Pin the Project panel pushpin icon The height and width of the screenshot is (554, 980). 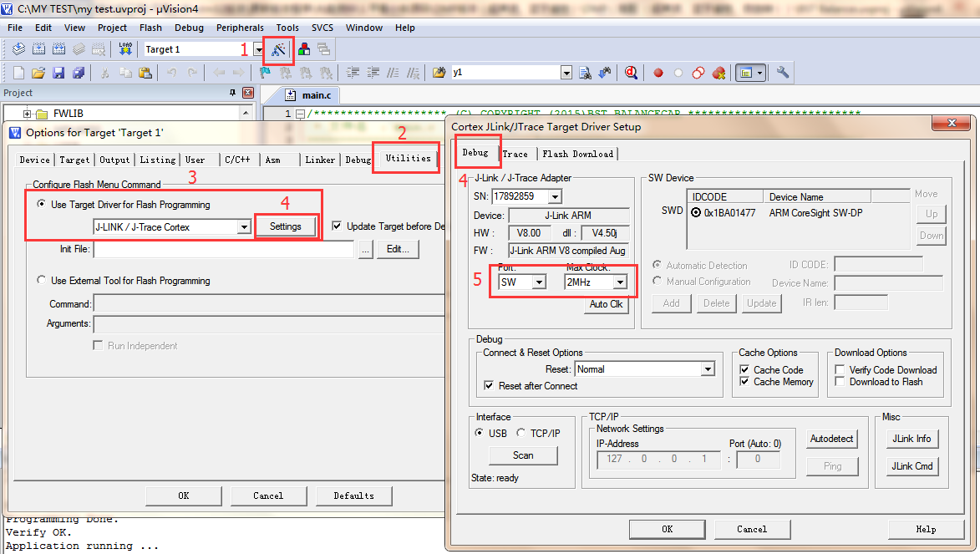click(x=232, y=93)
